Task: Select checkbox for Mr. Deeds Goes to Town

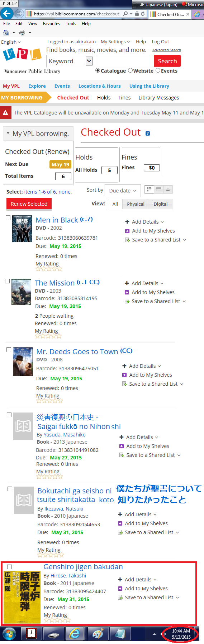Action: (9, 350)
